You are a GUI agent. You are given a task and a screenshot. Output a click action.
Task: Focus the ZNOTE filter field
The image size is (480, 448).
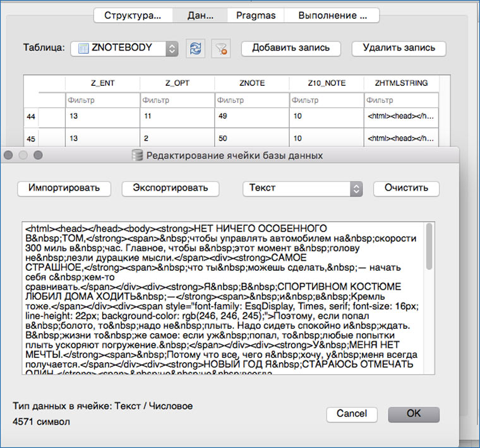[x=252, y=100]
